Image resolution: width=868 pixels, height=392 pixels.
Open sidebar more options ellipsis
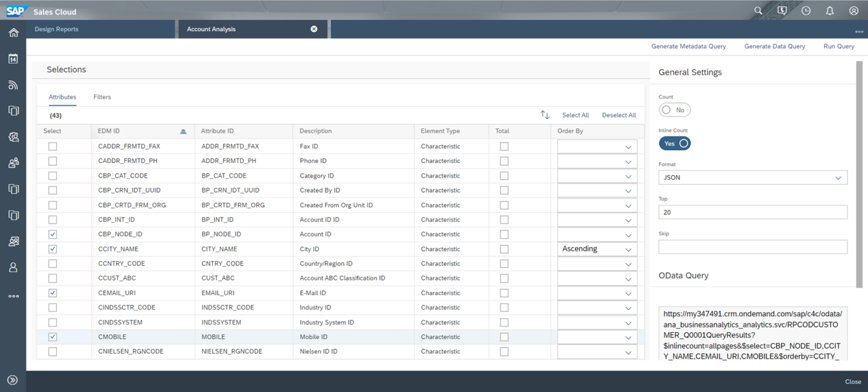(x=14, y=296)
